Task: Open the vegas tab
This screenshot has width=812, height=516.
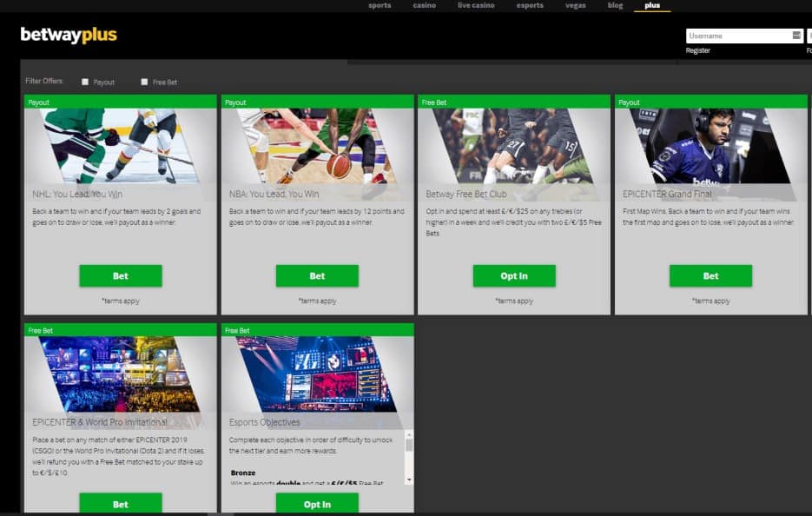Action: click(x=575, y=5)
